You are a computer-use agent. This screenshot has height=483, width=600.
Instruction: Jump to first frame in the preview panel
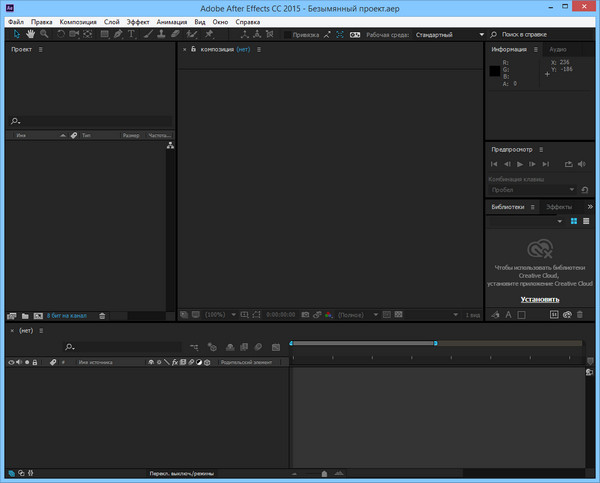tap(494, 164)
